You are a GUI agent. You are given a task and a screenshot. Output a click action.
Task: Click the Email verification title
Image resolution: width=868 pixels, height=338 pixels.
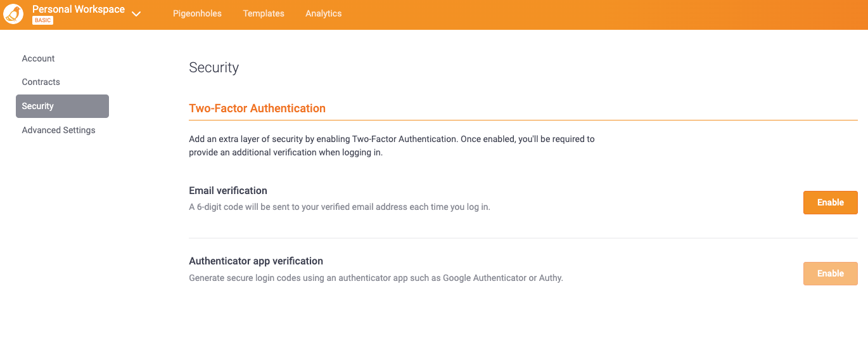pos(228,190)
